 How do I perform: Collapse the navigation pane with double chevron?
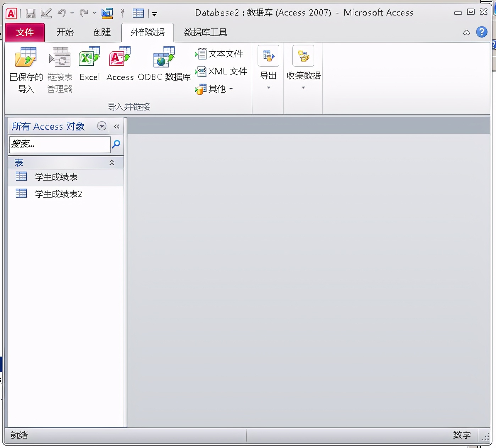(x=116, y=126)
